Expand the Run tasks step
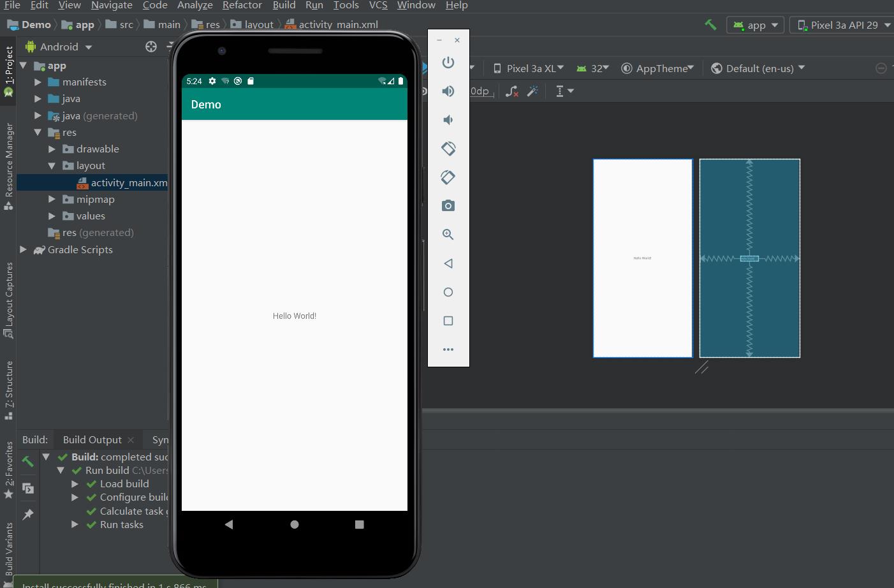 [75, 524]
